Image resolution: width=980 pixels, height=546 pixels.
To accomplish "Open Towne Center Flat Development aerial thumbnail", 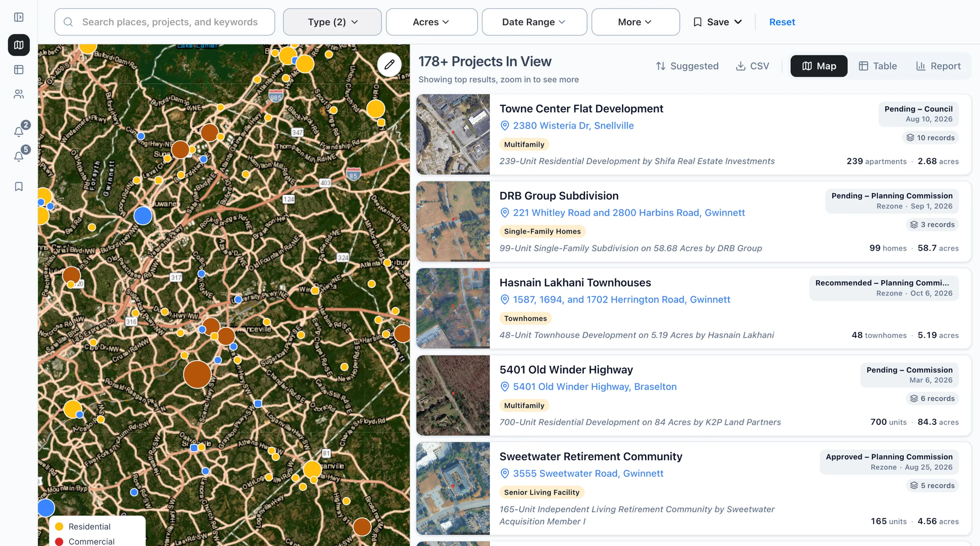I will coord(453,134).
